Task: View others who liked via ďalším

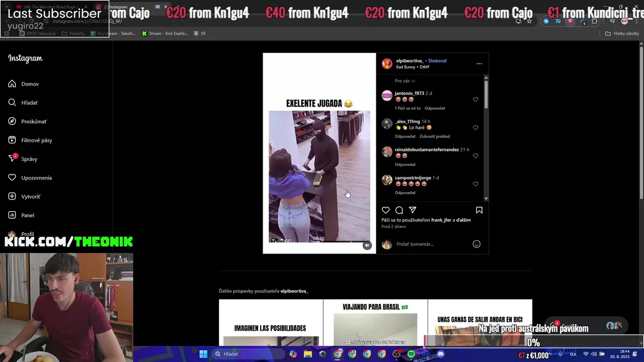Action: click(463, 220)
